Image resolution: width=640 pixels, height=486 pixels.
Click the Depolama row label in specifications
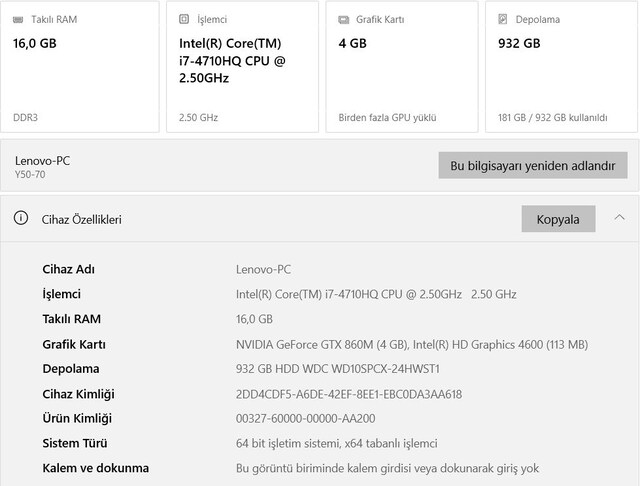[x=71, y=369]
